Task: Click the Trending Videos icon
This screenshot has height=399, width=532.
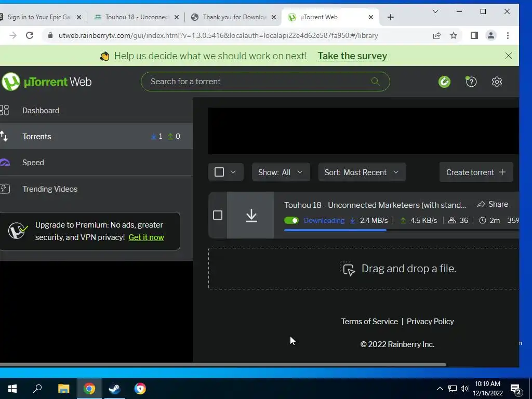Action: pos(5,189)
